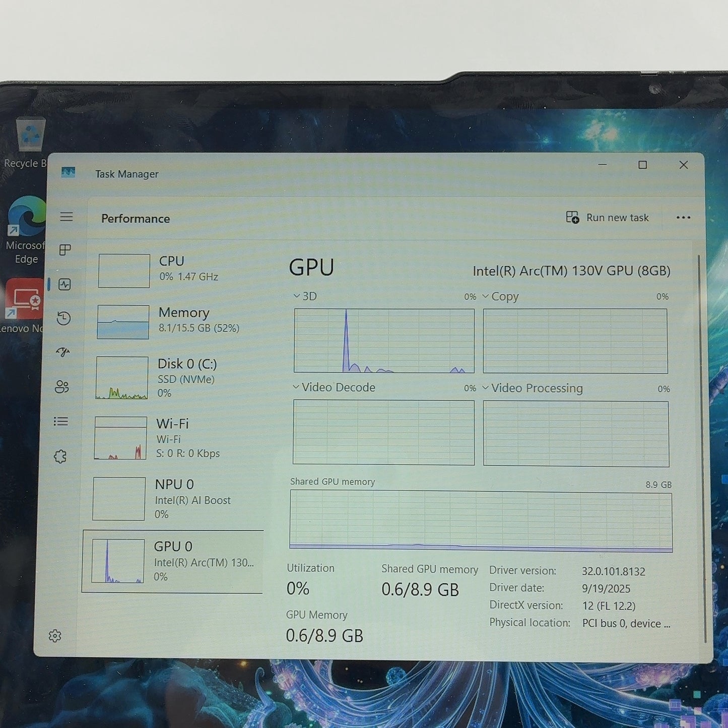Image resolution: width=728 pixels, height=728 pixels.
Task: Click the driver version value 32.0.101.8132
Action: [613, 571]
